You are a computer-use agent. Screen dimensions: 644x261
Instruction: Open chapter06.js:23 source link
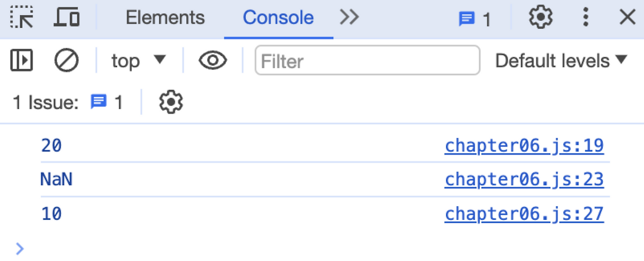tap(524, 180)
